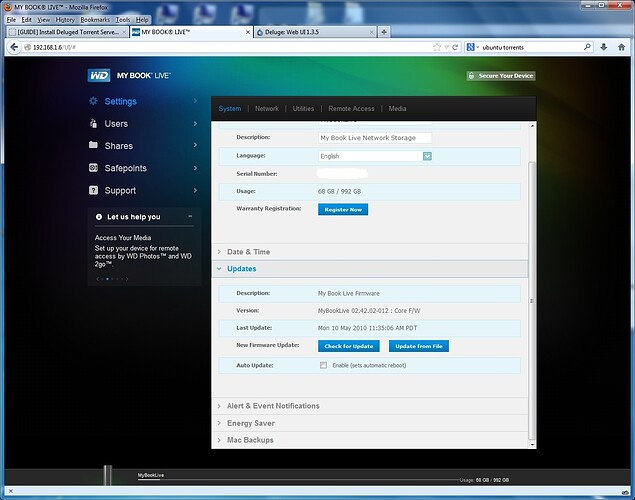Go to the Firefox home icon

tap(622, 47)
